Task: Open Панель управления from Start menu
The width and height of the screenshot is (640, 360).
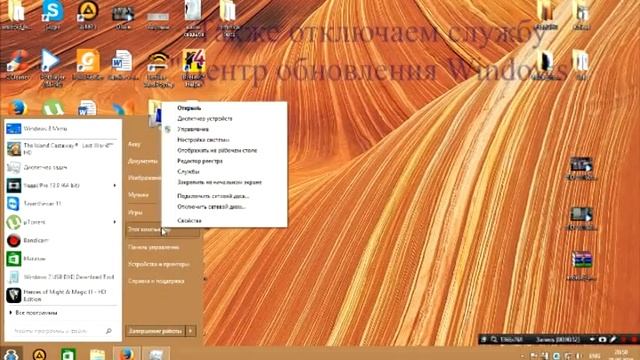Action: click(x=153, y=247)
